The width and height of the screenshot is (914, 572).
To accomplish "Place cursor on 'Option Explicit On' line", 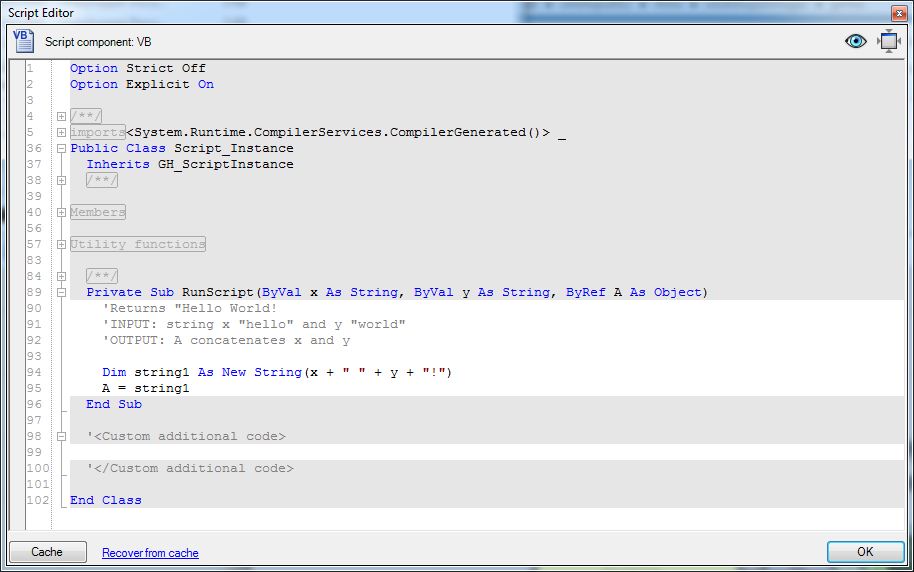I will [142, 84].
